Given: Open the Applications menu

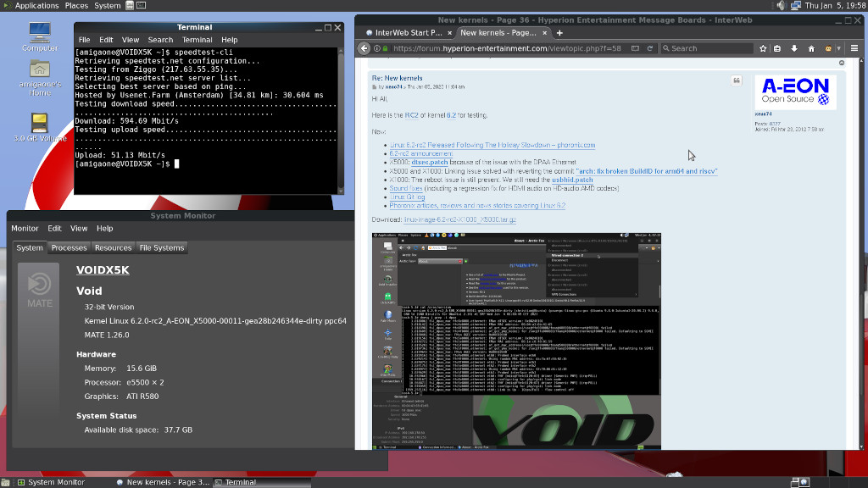Looking at the screenshot, I should pos(36,6).
